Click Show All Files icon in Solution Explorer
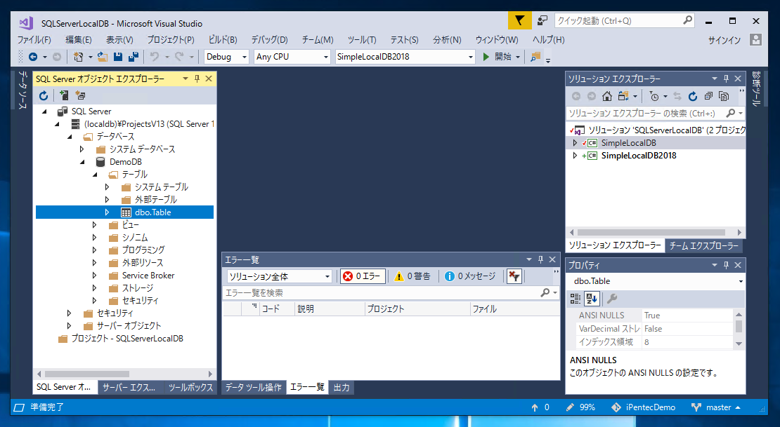 point(724,96)
